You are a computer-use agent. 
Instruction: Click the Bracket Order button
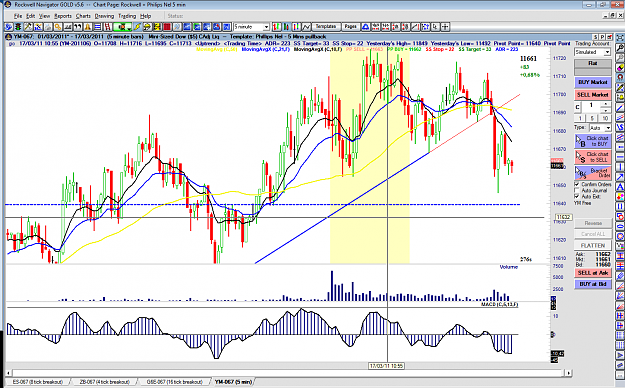pos(593,173)
